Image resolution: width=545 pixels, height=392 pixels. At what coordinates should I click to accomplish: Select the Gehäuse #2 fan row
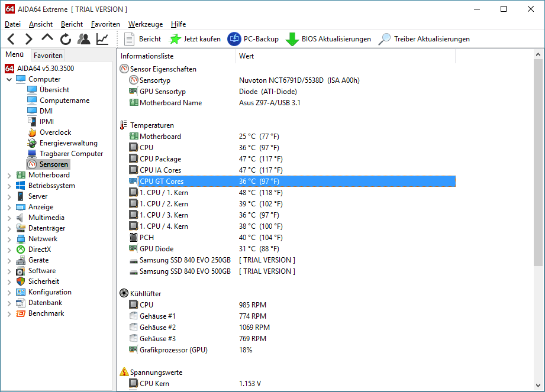(292, 327)
